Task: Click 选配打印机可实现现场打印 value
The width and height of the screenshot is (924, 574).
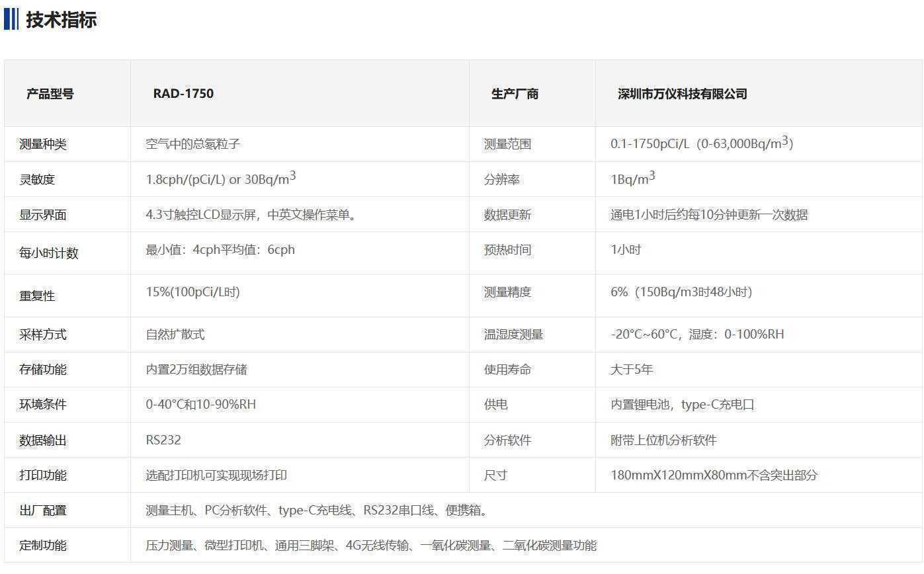Action: [216, 475]
